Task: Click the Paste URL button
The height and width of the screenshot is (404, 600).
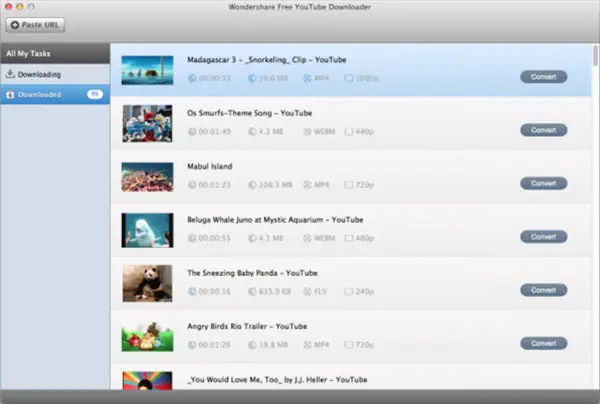Action: pyautogui.click(x=35, y=25)
